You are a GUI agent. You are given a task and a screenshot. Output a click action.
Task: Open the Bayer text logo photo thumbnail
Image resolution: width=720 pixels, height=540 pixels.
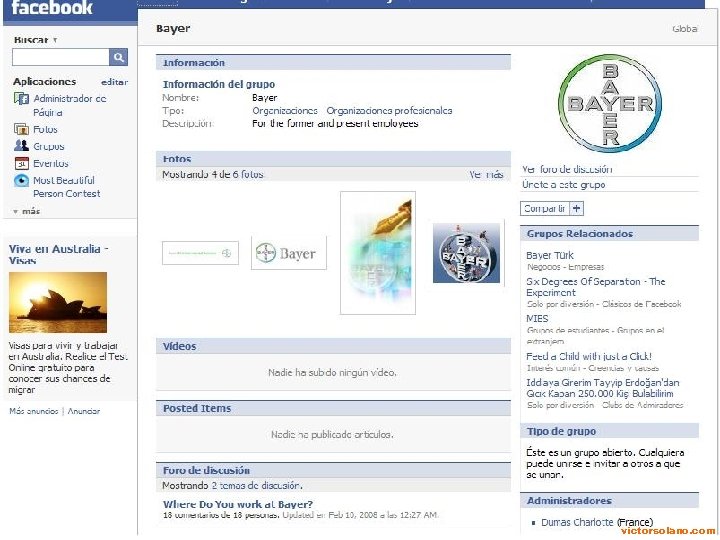pos(289,253)
